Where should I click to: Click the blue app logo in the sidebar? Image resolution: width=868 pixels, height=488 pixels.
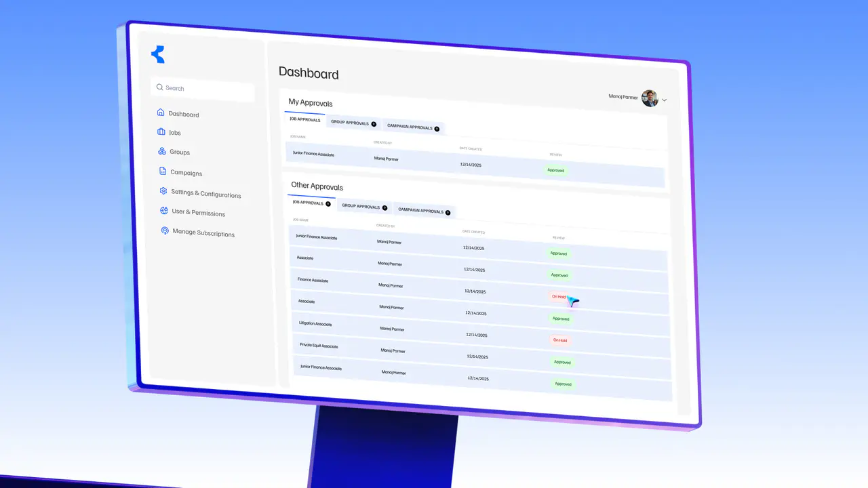tap(158, 55)
